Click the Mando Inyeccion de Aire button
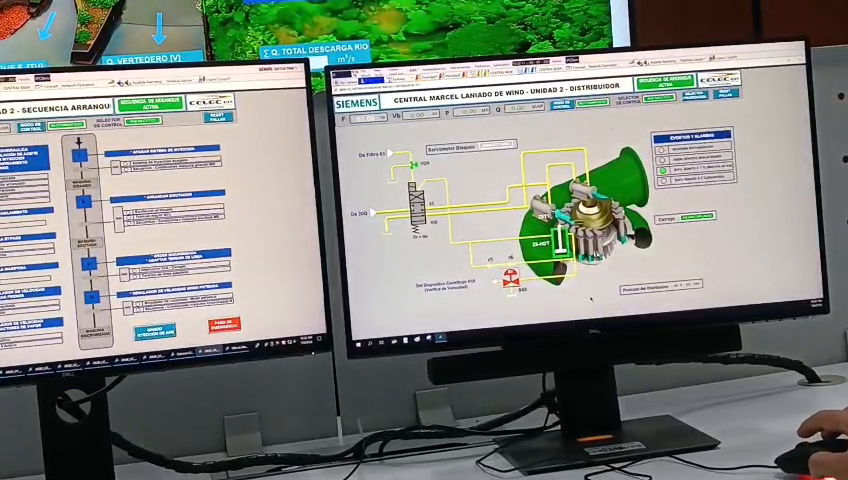The height and width of the screenshot is (480, 848). 155,331
